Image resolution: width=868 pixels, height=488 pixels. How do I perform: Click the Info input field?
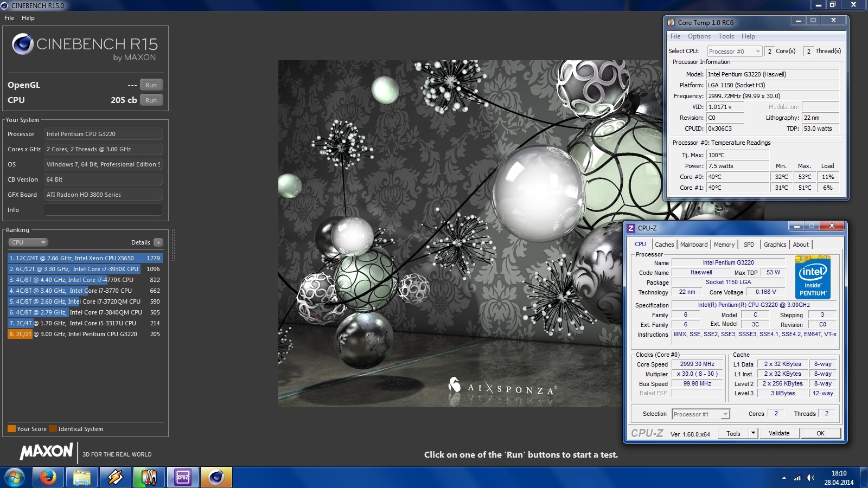[103, 210]
